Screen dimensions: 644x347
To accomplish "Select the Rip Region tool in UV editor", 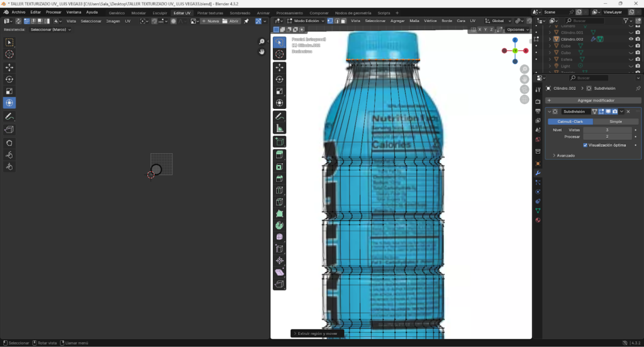I will (x=9, y=130).
